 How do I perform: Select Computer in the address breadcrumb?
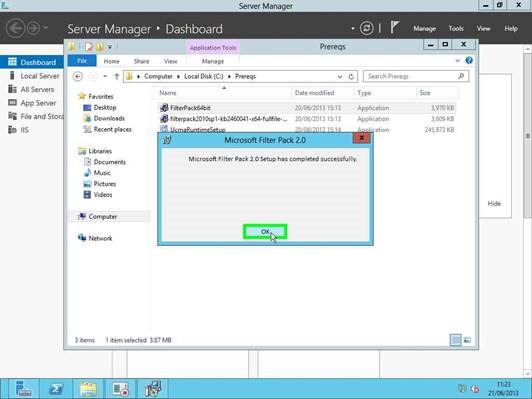pyautogui.click(x=158, y=76)
